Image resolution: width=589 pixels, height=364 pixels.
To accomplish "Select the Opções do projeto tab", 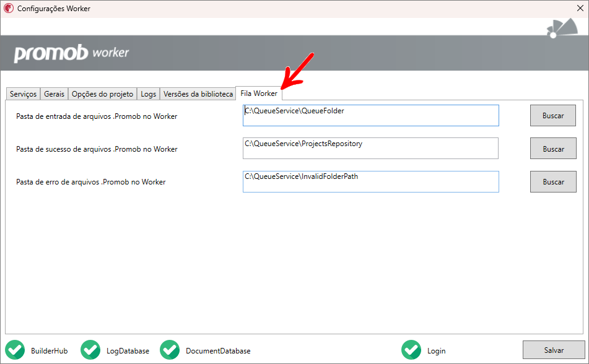I will pyautogui.click(x=103, y=94).
